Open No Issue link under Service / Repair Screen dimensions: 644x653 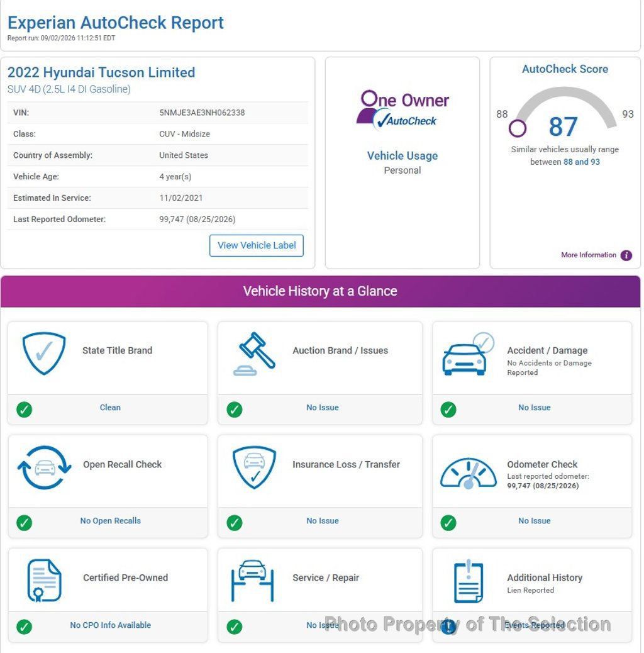tap(323, 625)
